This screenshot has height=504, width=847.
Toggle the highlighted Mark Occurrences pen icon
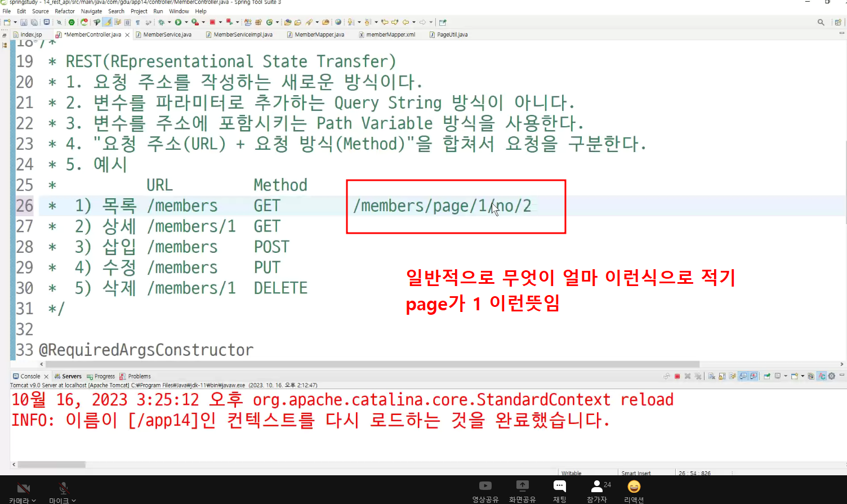[107, 23]
